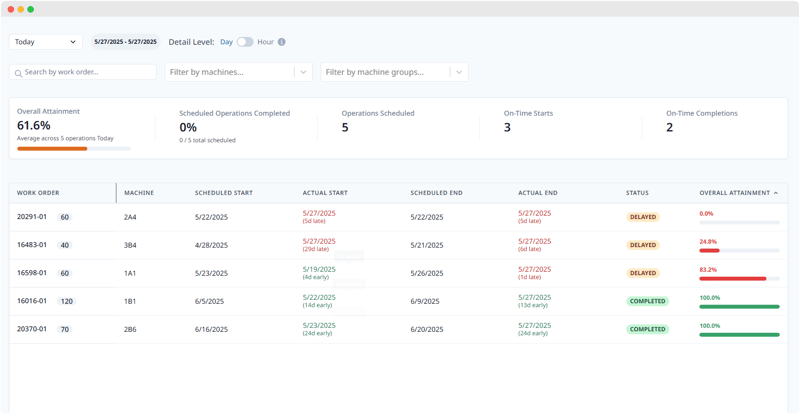Click the 24.8% attainment bar for 16483-01
The image size is (800, 414).
(739, 251)
